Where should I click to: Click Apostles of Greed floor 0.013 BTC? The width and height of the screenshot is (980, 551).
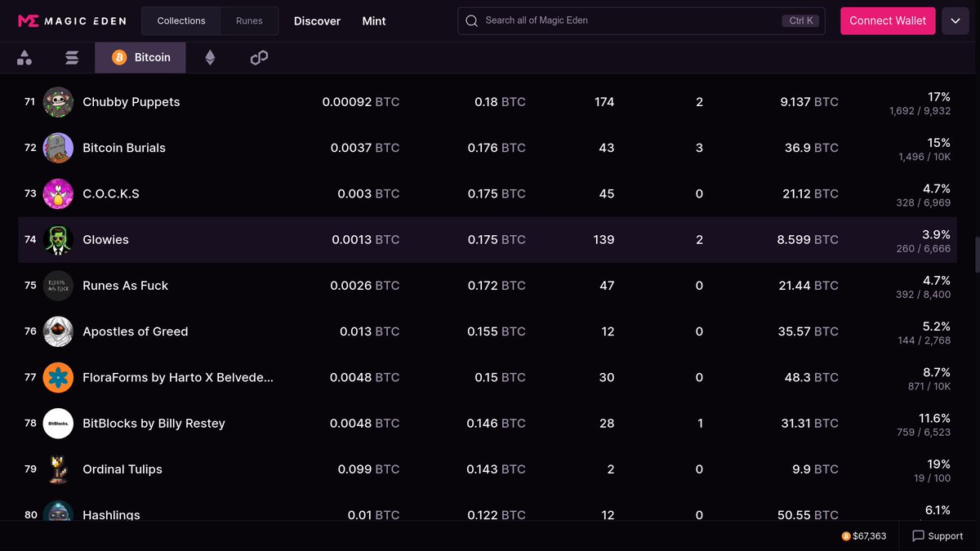point(370,331)
